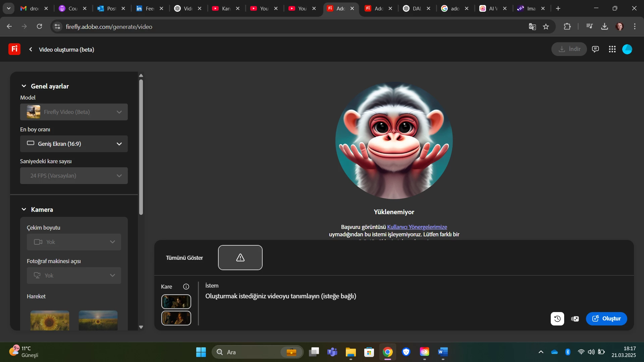Open prompt history clock icon

pos(557,319)
